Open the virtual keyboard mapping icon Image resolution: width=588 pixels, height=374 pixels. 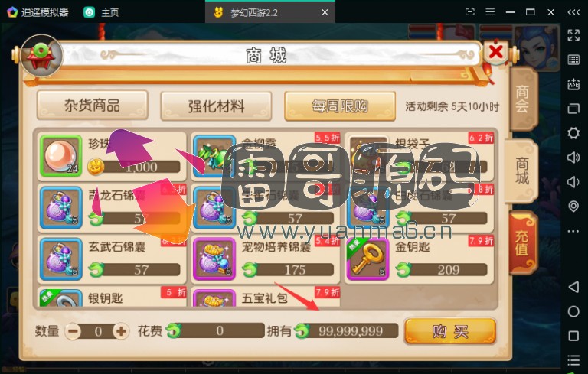pos(573,60)
